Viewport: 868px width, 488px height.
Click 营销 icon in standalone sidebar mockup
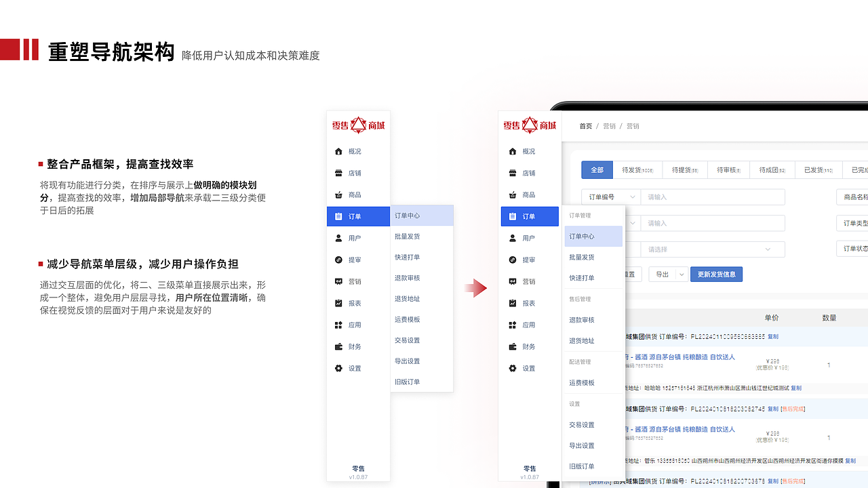339,281
